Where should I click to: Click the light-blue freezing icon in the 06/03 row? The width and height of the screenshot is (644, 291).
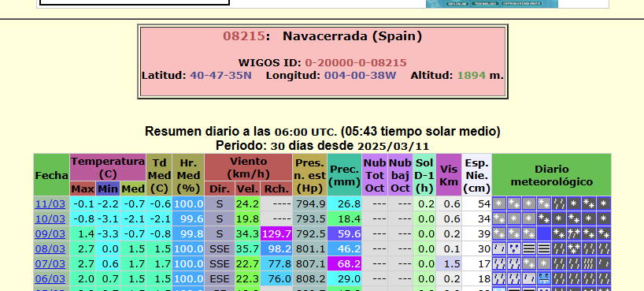[x=544, y=278]
